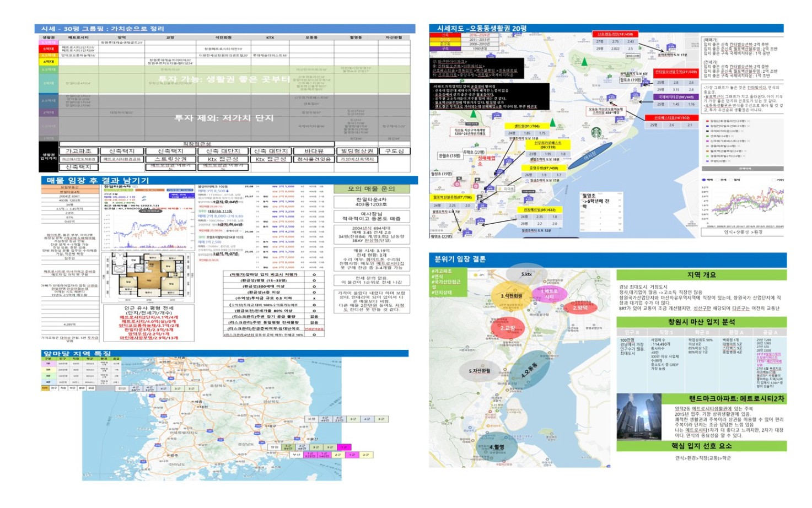Screen dimensions: 812x508
Task: Click the purple 국제비치타운(96'/445) label
Action: pyautogui.click(x=676, y=97)
